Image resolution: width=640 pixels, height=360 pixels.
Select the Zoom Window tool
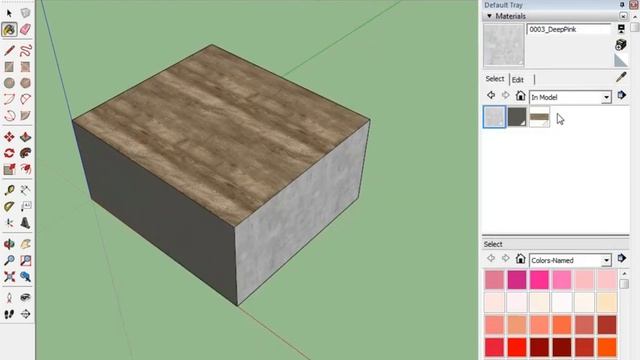pyautogui.click(x=25, y=260)
